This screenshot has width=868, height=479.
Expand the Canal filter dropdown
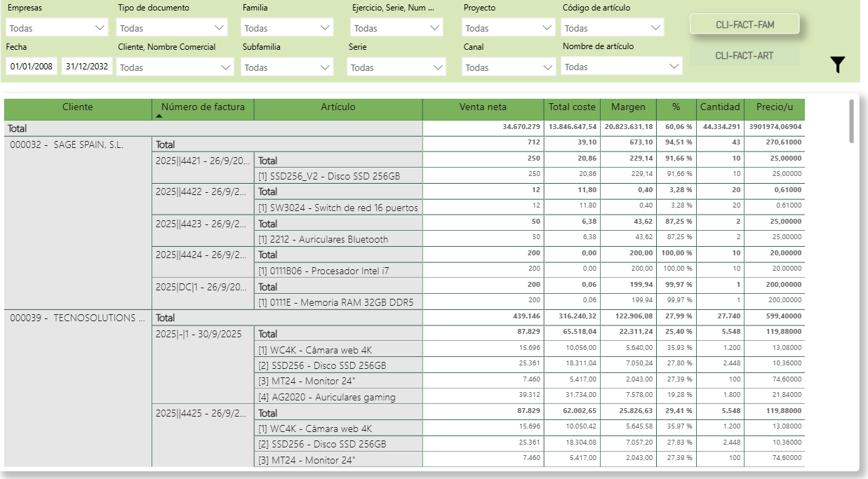[x=509, y=67]
